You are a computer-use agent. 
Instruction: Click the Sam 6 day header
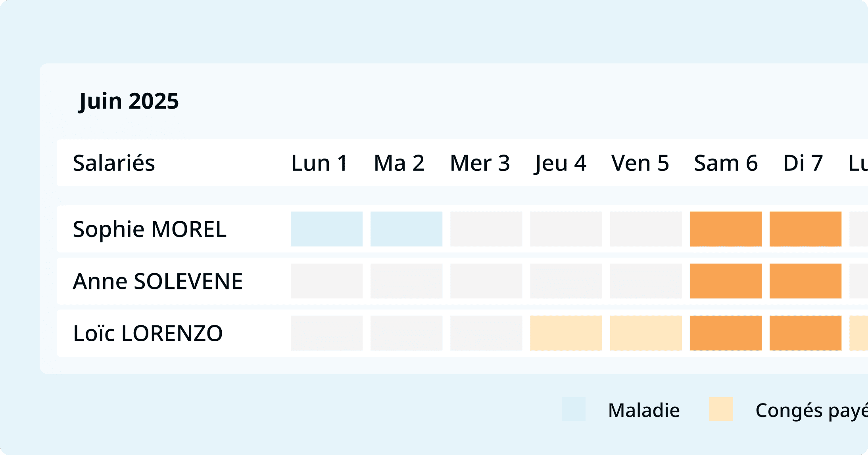726,163
